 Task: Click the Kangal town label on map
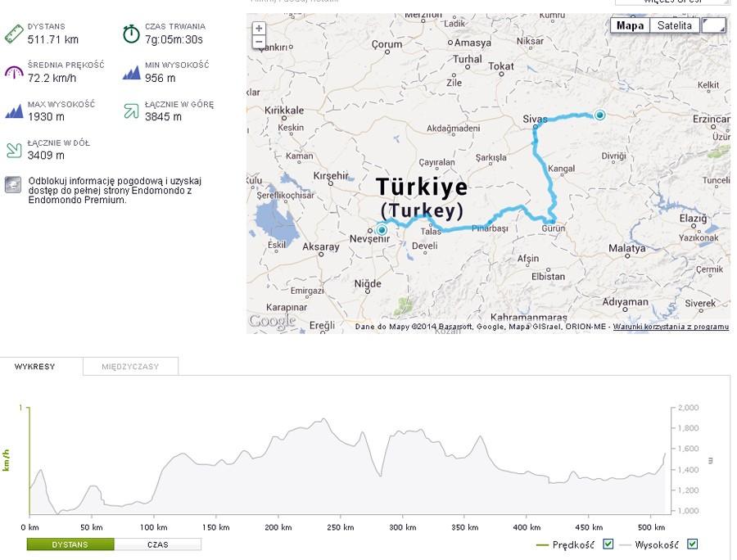(561, 168)
